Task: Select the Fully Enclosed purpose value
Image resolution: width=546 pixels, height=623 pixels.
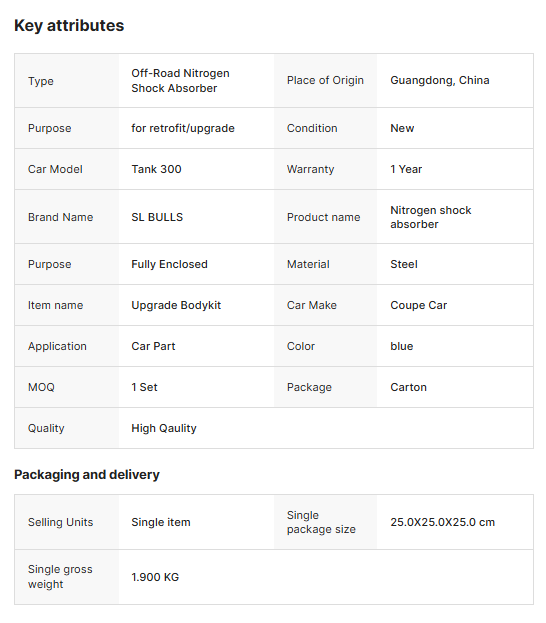Action: click(170, 264)
